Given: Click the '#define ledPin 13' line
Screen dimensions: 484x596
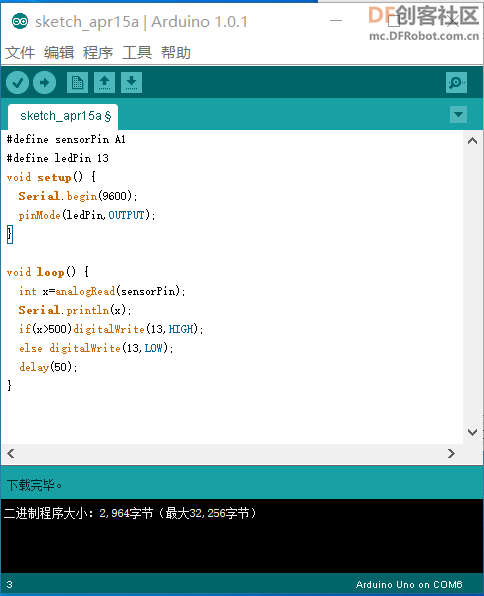Looking at the screenshot, I should (x=58, y=158).
